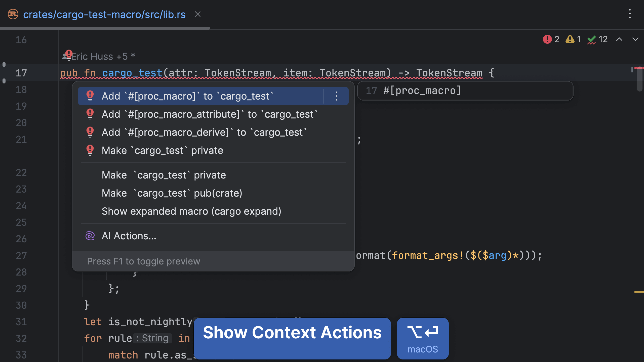The height and width of the screenshot is (362, 644).
Task: Switch to crates/cargo-test-macro/src/lib.rs tab
Action: (x=104, y=14)
